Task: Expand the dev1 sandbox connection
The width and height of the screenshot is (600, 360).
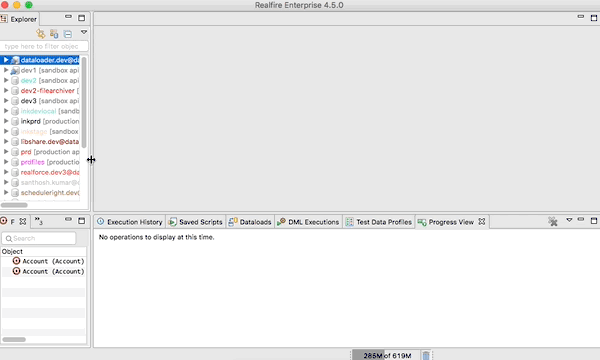Action: (x=6, y=70)
